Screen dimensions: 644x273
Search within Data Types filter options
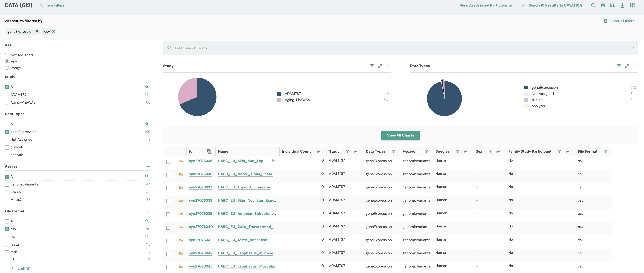pos(147,124)
